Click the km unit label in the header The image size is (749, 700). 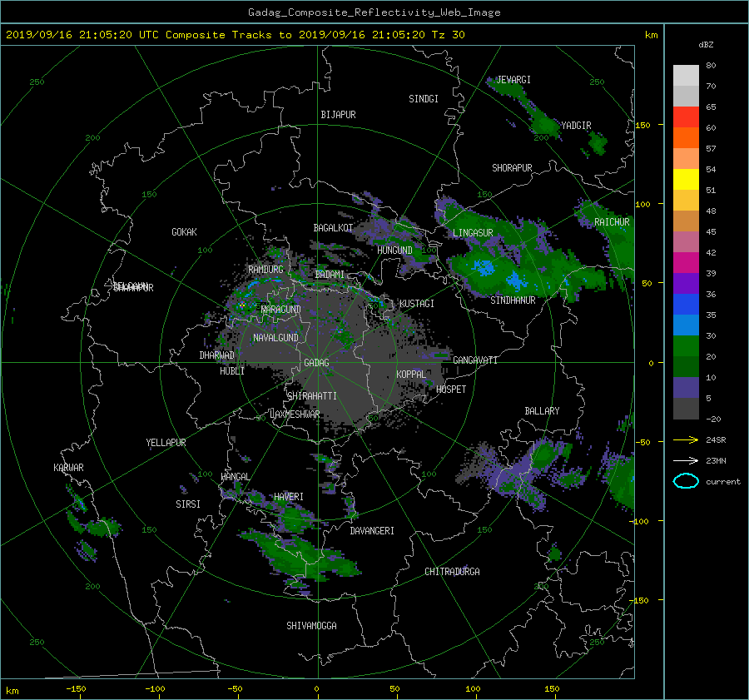point(651,35)
